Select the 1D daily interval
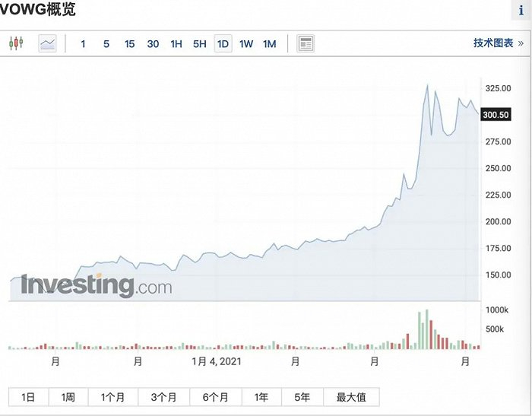Image resolution: width=532 pixels, height=416 pixels. pyautogui.click(x=223, y=43)
